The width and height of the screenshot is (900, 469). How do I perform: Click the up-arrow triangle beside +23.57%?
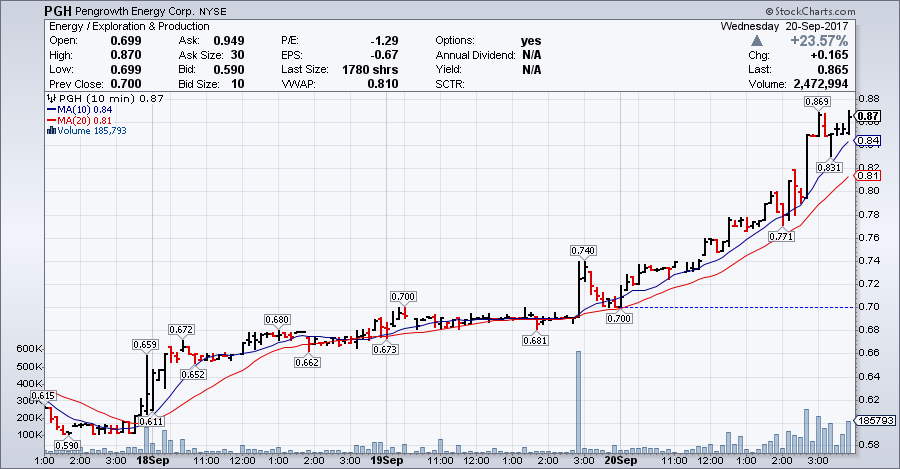[757, 41]
